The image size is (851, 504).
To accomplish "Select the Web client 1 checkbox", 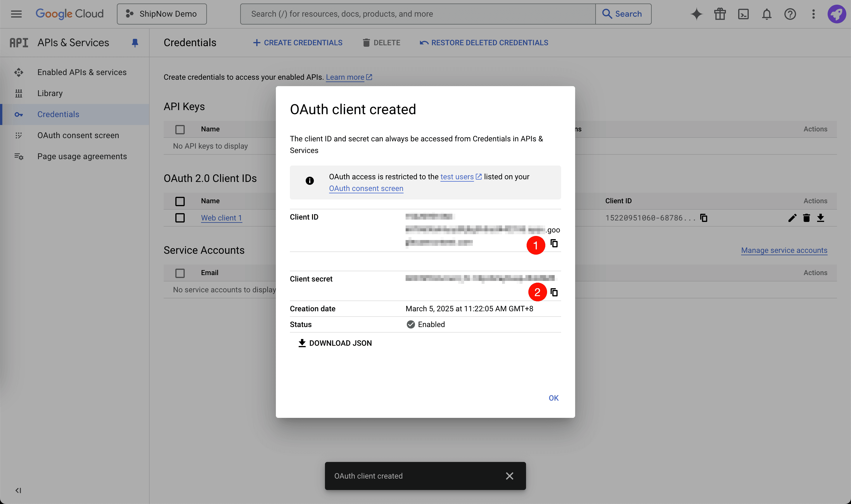I will point(180,218).
